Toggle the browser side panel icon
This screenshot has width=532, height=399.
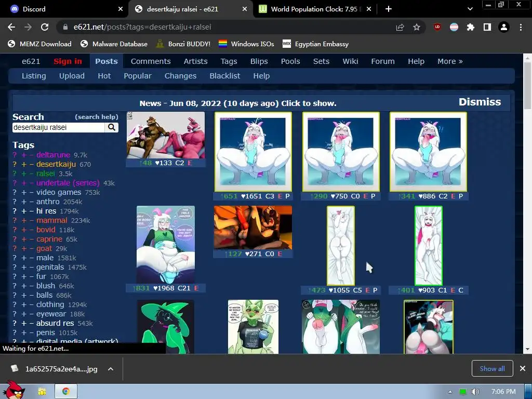487,27
